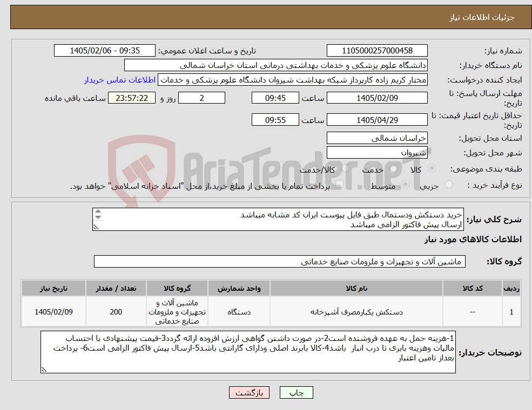
Task: Click the remaining time 23:57:22 field
Action: click(x=132, y=98)
